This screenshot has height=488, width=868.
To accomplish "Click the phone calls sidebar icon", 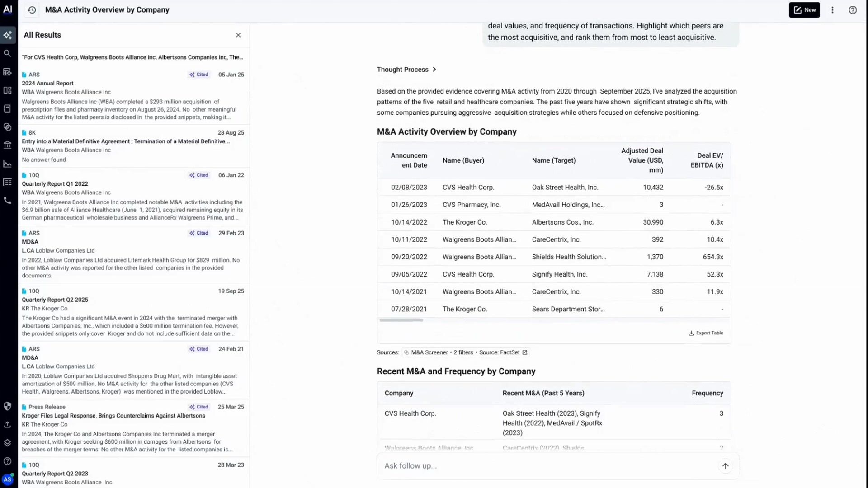I will click(7, 200).
